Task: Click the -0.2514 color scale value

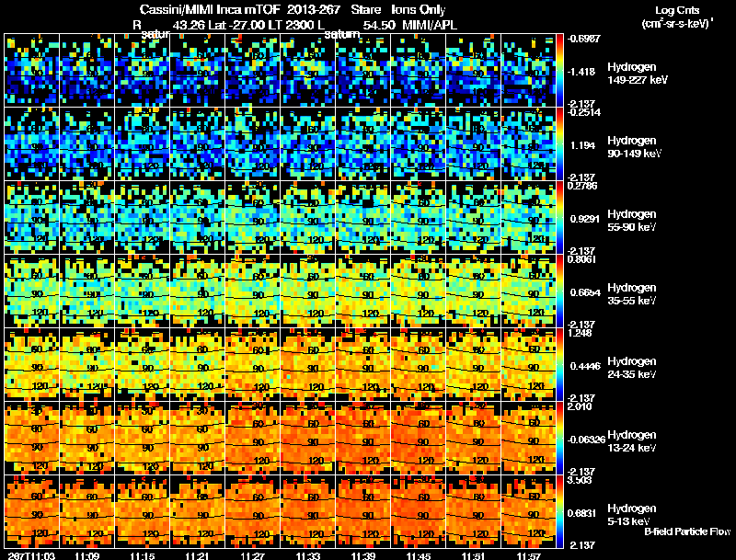Action: [583, 112]
